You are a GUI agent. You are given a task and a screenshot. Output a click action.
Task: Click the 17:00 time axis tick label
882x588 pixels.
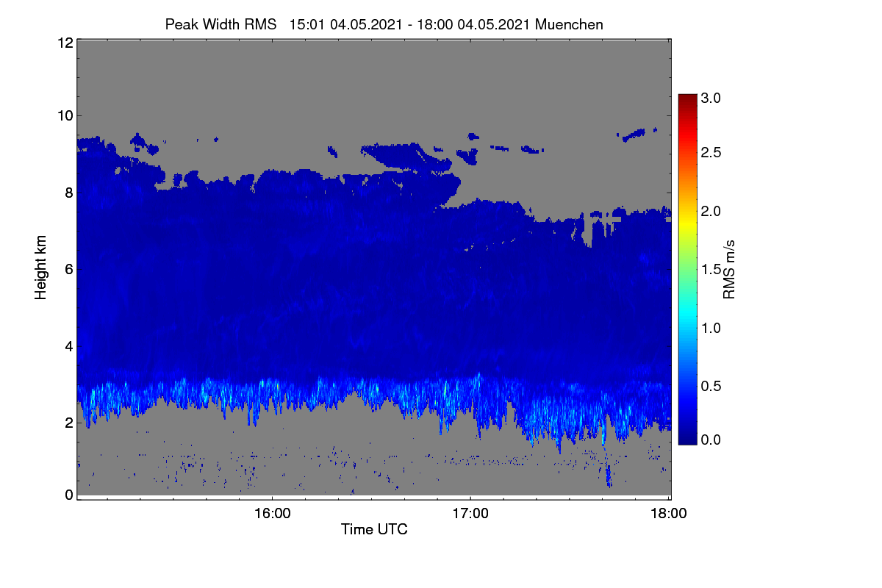470,513
